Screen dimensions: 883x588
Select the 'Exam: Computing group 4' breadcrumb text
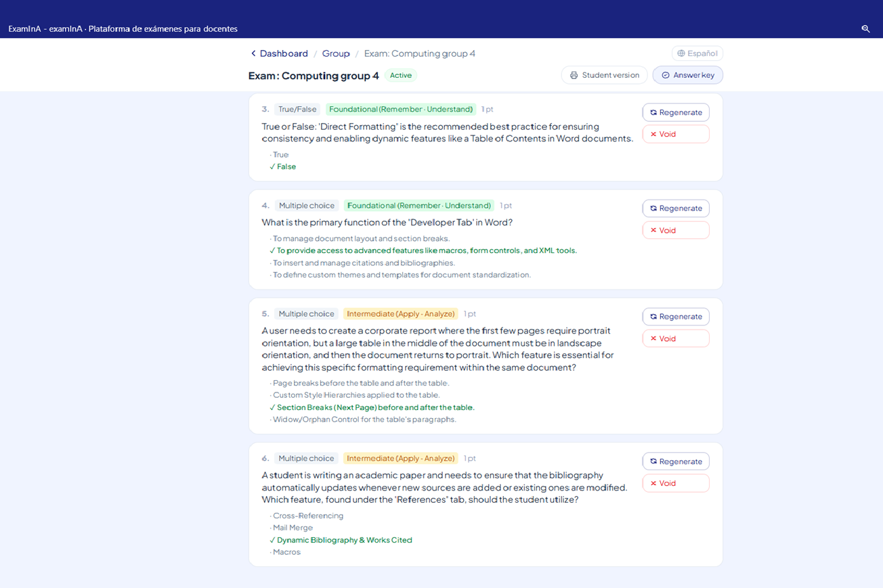420,53
